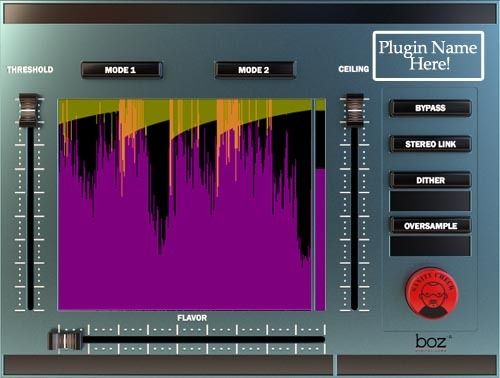Toggle the DITHER button
The width and height of the screenshot is (500, 378).
click(430, 180)
